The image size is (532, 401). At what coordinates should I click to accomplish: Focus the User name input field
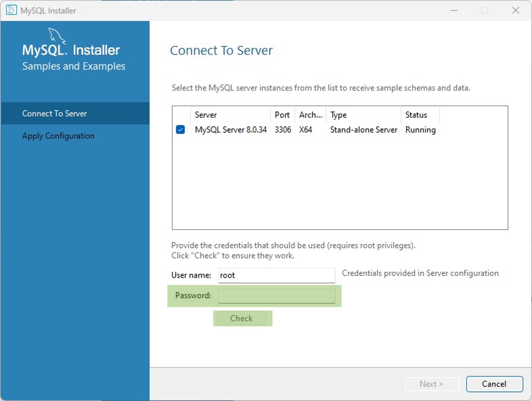point(276,275)
